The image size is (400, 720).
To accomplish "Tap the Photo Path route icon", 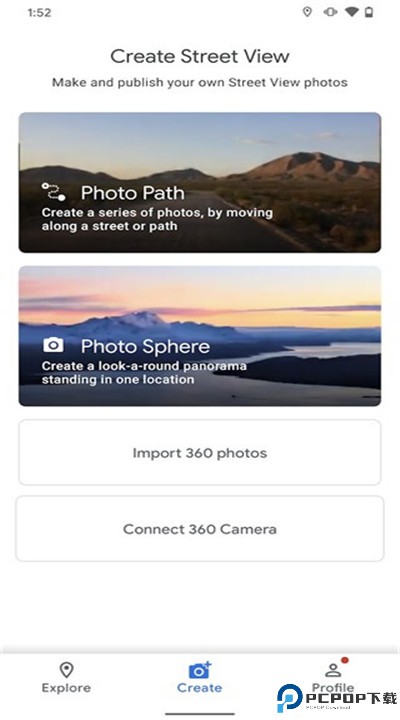I will [x=53, y=191].
